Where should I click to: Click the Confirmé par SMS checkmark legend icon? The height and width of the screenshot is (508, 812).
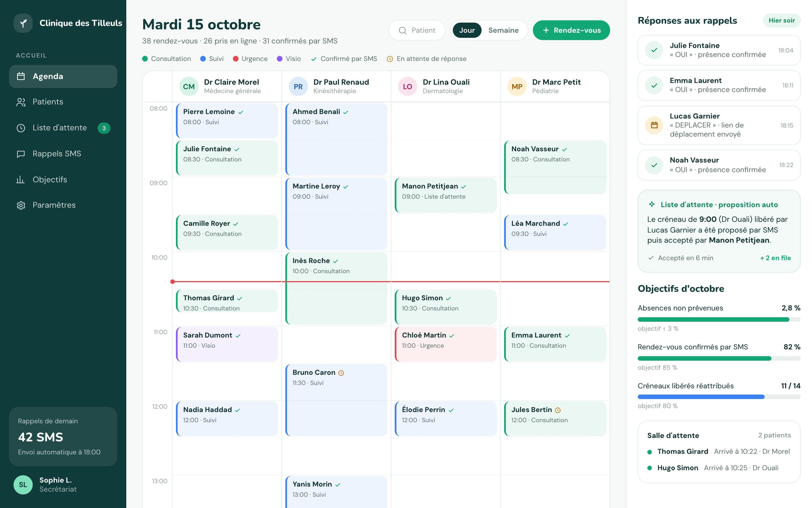[x=314, y=59]
